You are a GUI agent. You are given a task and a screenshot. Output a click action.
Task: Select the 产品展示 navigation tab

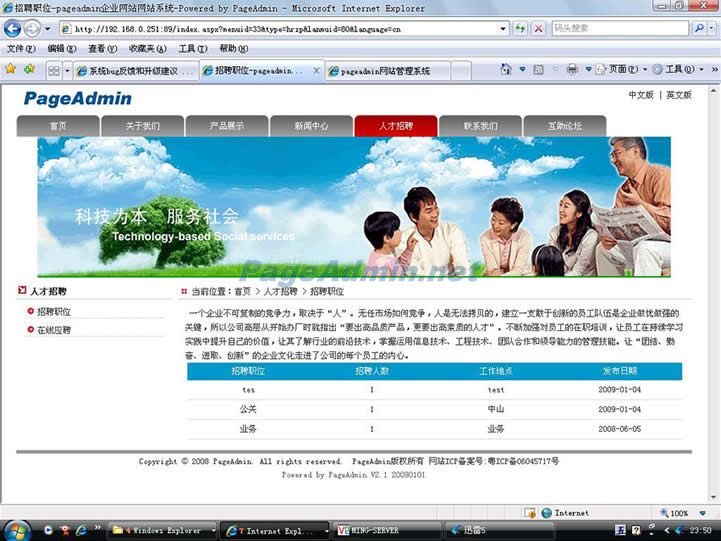tap(226, 126)
